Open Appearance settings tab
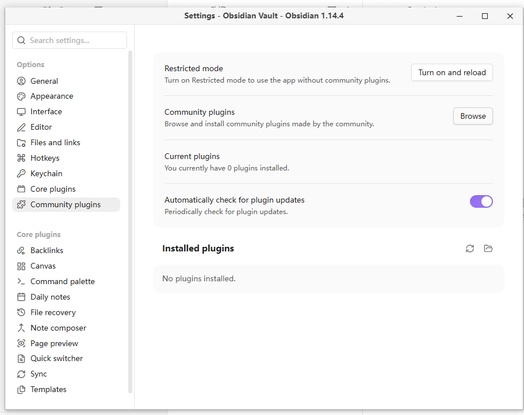The image size is (524, 415). pos(67,96)
